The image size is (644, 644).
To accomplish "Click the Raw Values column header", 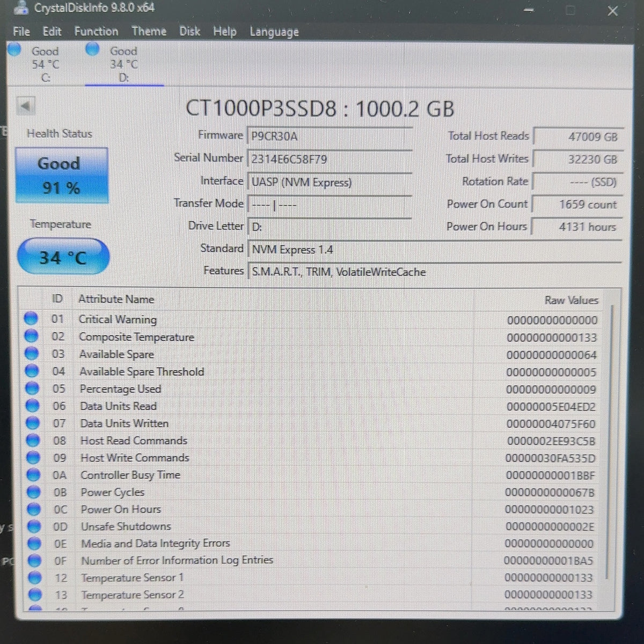I will pyautogui.click(x=571, y=301).
